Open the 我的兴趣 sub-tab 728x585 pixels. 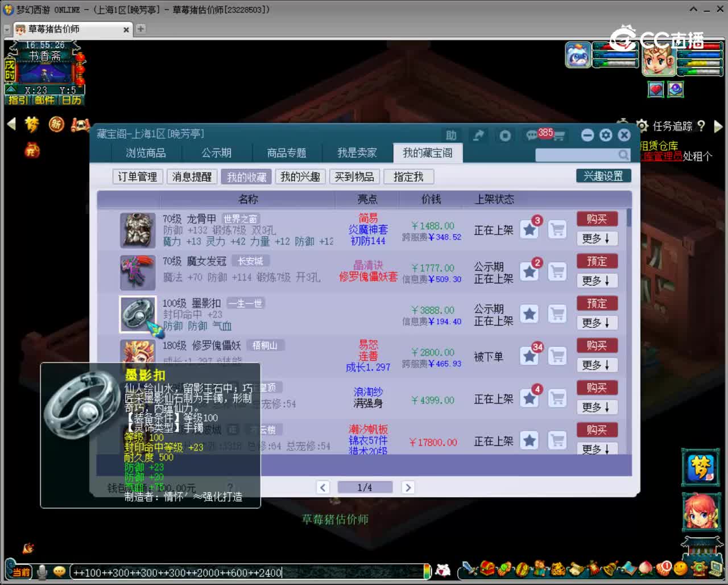[300, 177]
